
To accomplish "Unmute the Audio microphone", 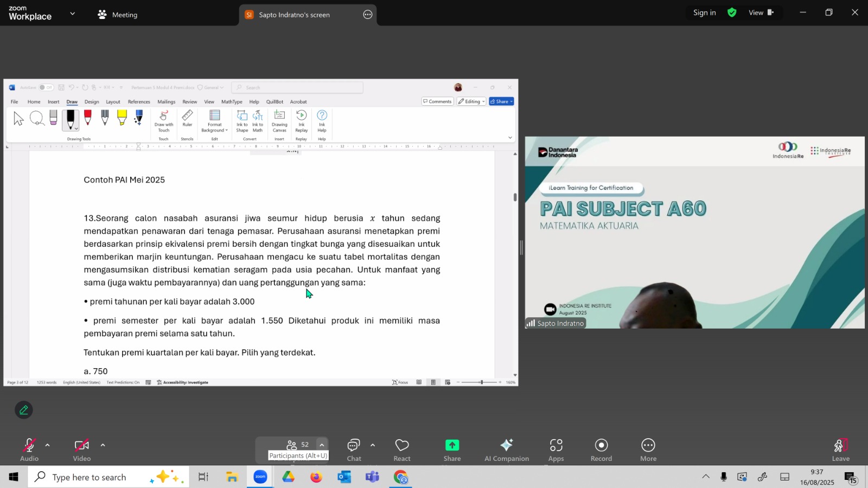I will [x=29, y=450].
